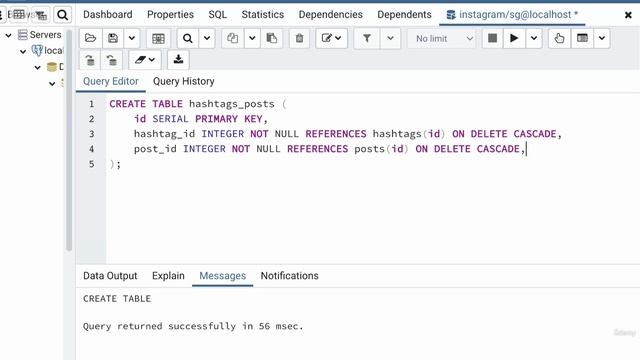Collapse the Databases tree node
Screen dimensions: 640x360
click(38, 67)
